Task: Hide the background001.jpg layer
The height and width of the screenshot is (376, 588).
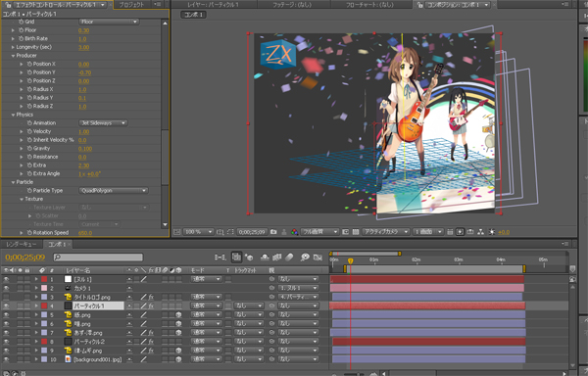Action: 6,359
